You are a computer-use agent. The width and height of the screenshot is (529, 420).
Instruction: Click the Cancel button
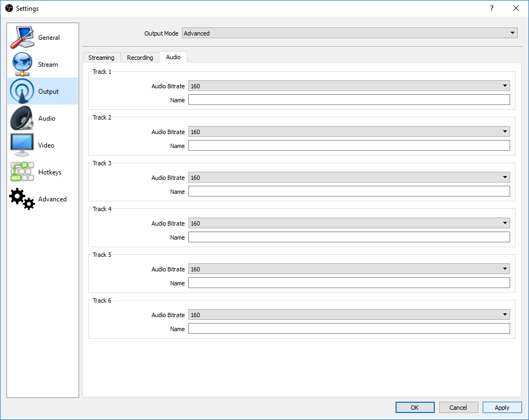[x=458, y=408]
